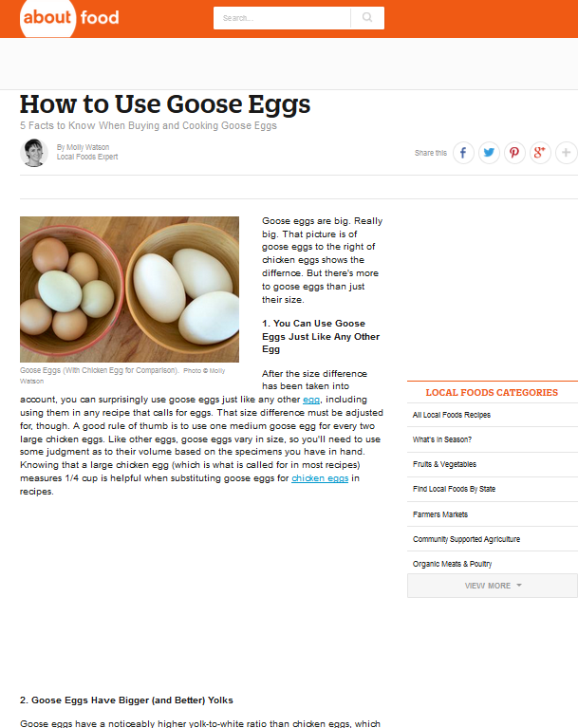Share article on Facebook
578x728 pixels.
click(x=463, y=152)
